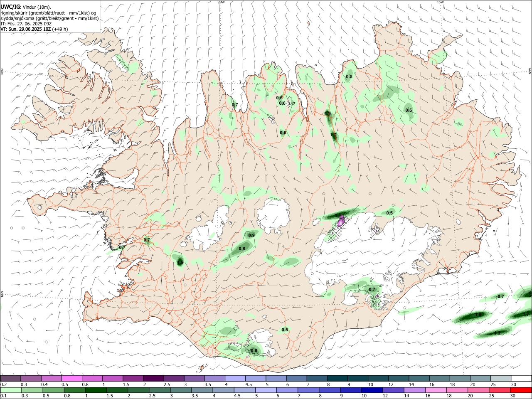Select the bright pink 0.5 upper legend swatch
The image size is (532, 399).
(71, 378)
